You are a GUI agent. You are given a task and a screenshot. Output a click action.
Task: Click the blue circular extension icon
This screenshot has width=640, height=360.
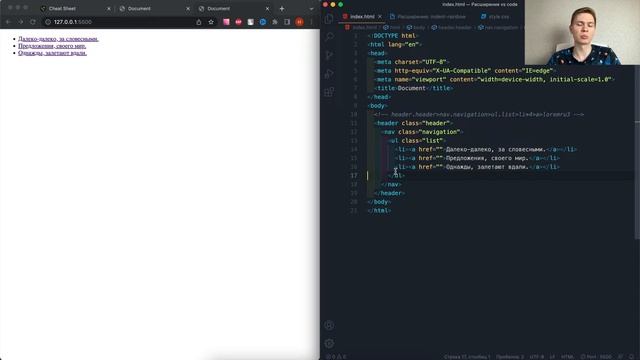click(x=263, y=22)
